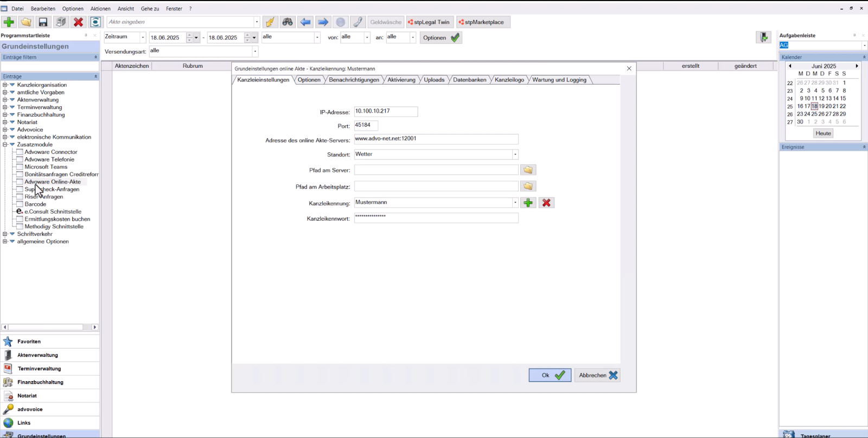Click the pencil edit icon beside Akte field
The height and width of the screenshot is (438, 868).
270,22
